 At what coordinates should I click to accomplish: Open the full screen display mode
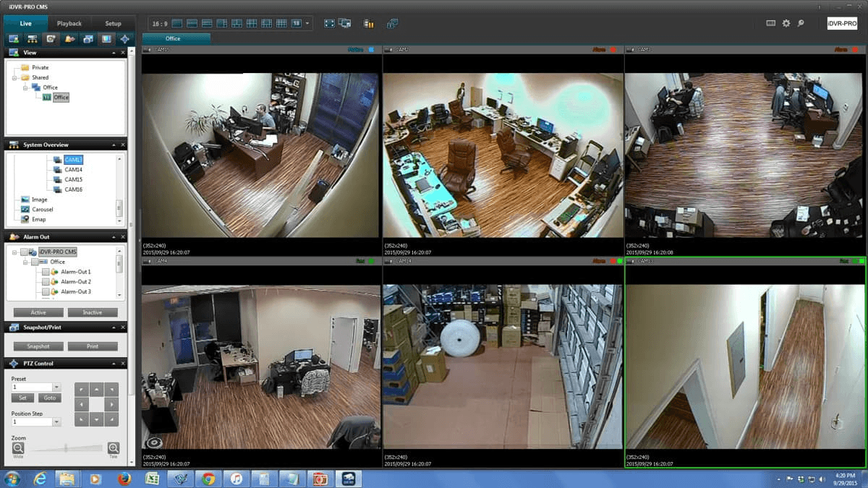click(x=328, y=23)
